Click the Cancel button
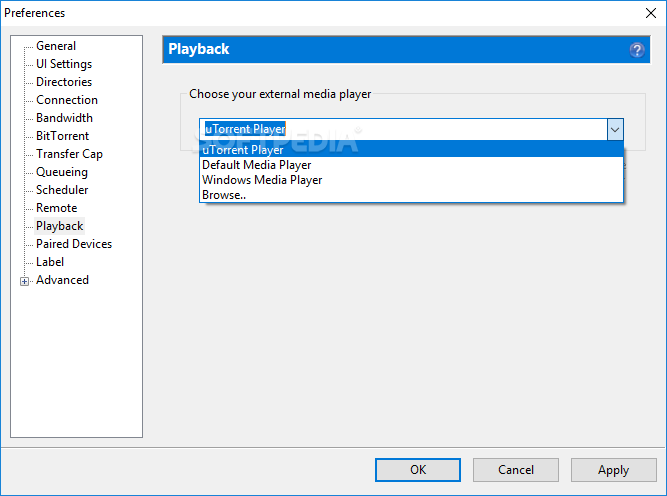Image resolution: width=667 pixels, height=496 pixels. 516,470
